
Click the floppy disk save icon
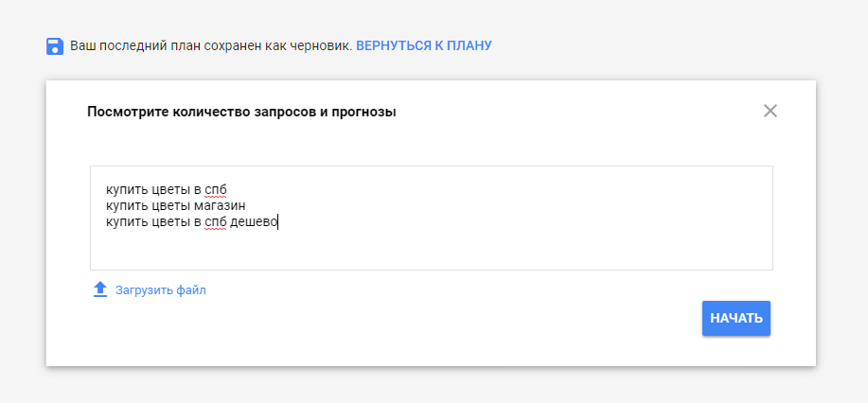coord(55,45)
